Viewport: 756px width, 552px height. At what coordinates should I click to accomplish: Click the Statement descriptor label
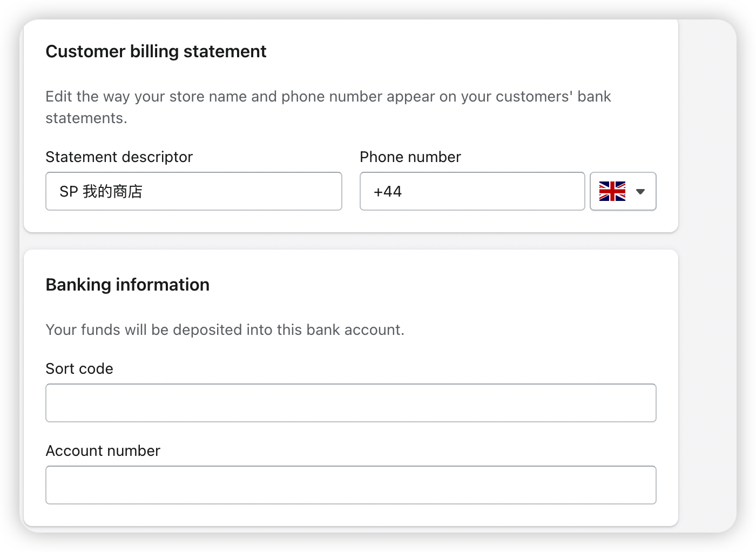tap(119, 157)
